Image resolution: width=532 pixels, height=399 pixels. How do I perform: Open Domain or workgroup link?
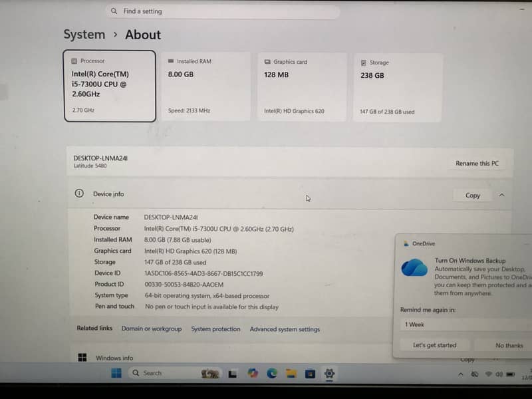(152, 329)
